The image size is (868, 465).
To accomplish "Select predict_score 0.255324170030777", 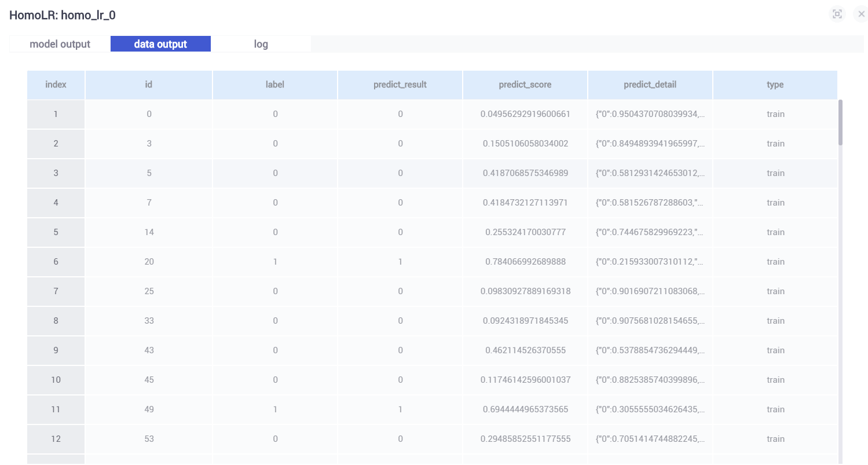I will click(525, 232).
